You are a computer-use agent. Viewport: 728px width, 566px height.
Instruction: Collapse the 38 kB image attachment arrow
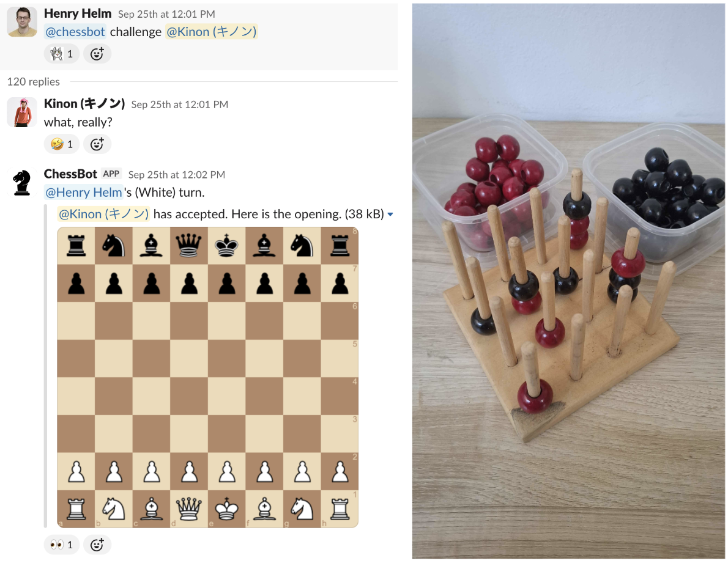pos(390,215)
